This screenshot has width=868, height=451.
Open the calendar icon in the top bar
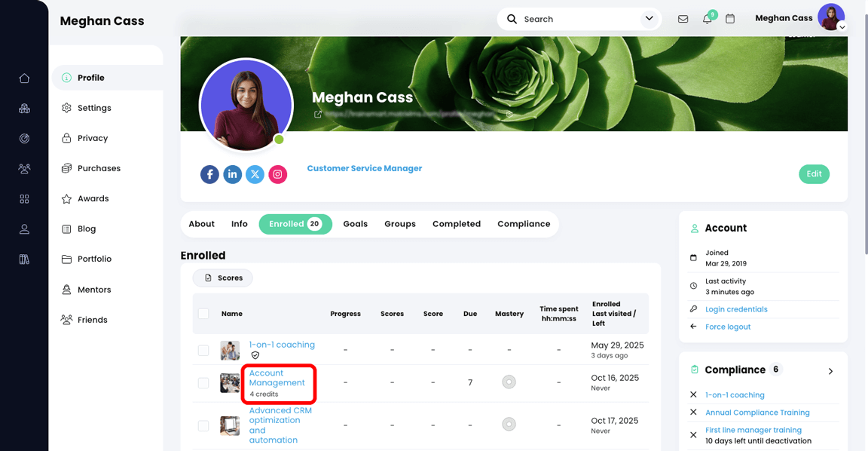click(729, 18)
